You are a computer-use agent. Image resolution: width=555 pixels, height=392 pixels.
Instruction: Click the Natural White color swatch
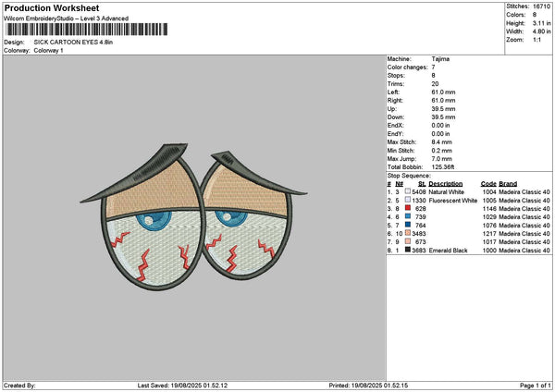[x=408, y=190]
